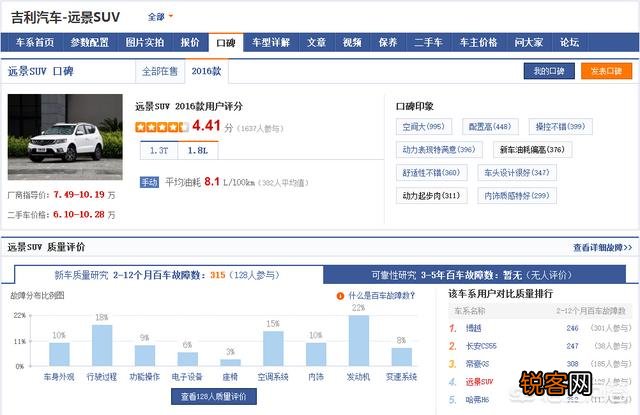Select the 1.8L engine tab
Image resolution: width=640 pixels, height=415 pixels.
(x=198, y=150)
